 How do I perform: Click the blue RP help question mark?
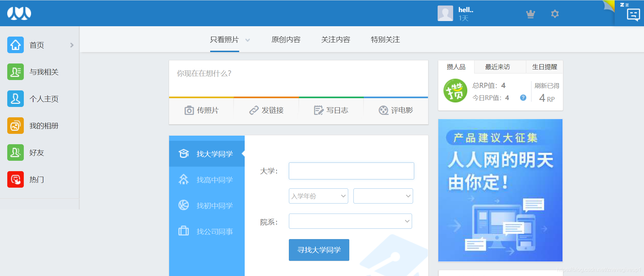pyautogui.click(x=523, y=98)
